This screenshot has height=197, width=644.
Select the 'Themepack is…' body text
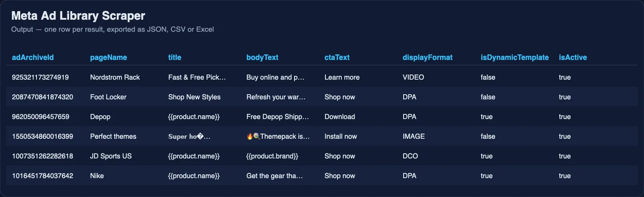click(x=278, y=137)
